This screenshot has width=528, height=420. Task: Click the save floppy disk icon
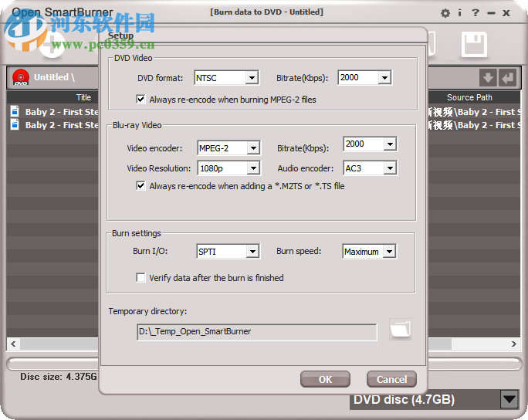click(474, 44)
